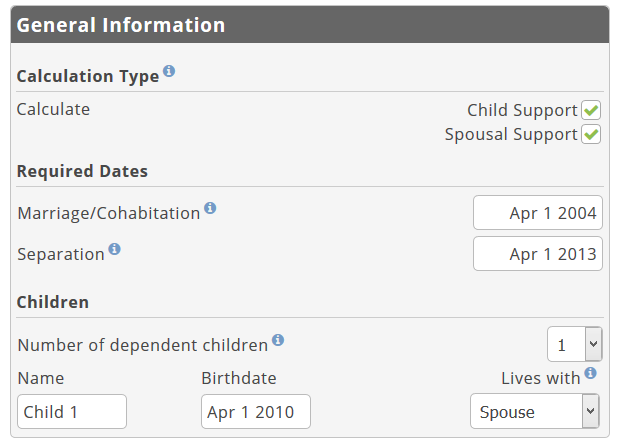The width and height of the screenshot is (617, 446).
Task: Click the Spousal Support label text
Action: coord(511,135)
